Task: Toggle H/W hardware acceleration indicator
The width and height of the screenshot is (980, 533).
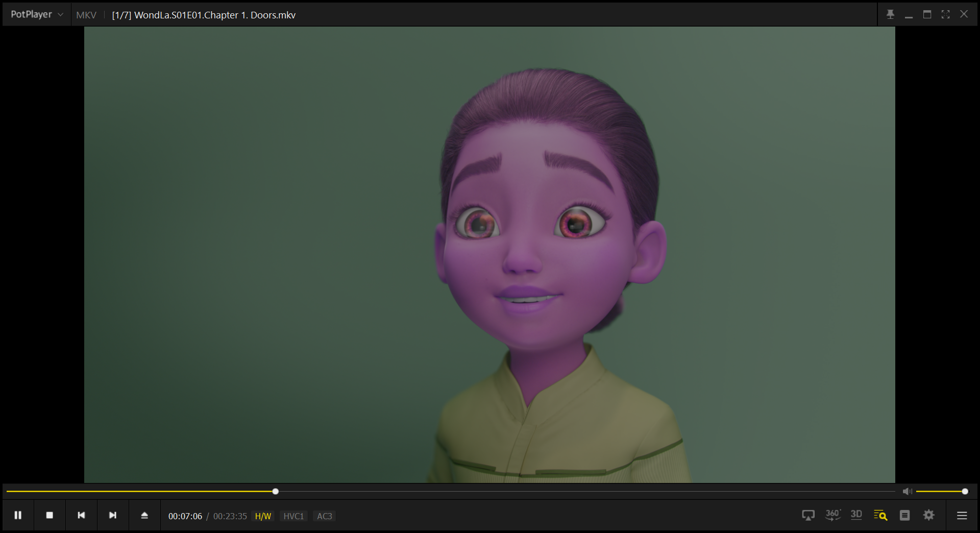Action: coord(263,516)
